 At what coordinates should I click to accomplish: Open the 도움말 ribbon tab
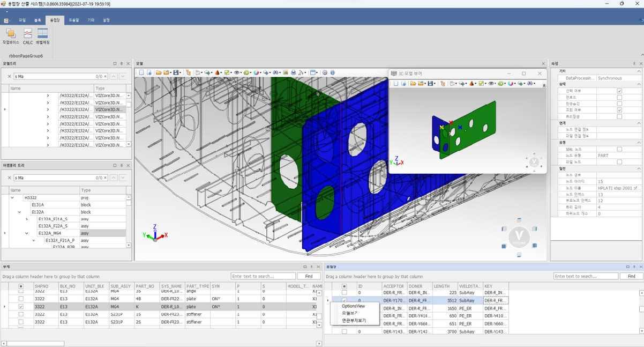click(74, 20)
